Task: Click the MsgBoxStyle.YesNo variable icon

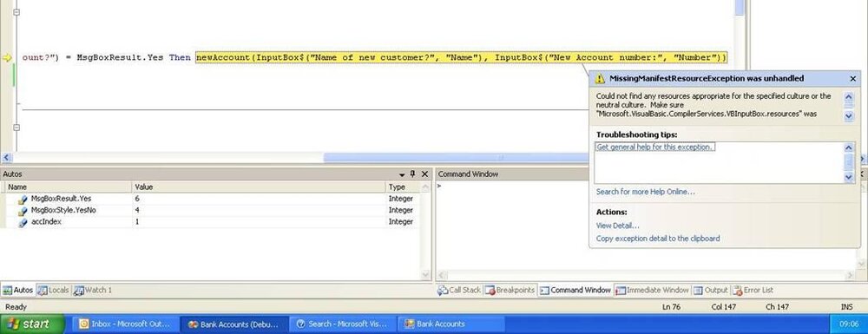Action: pyautogui.click(x=23, y=211)
